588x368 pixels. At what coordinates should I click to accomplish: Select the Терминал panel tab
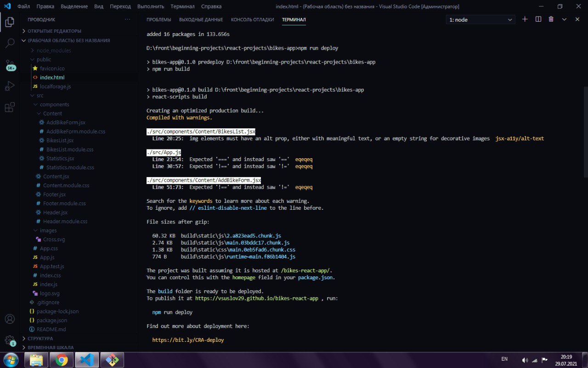294,20
